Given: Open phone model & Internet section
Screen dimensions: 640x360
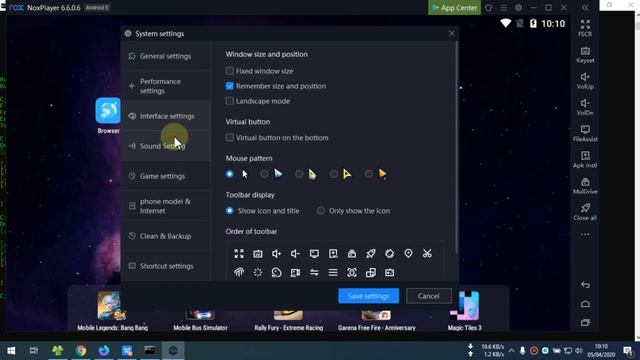Looking at the screenshot, I should (166, 206).
